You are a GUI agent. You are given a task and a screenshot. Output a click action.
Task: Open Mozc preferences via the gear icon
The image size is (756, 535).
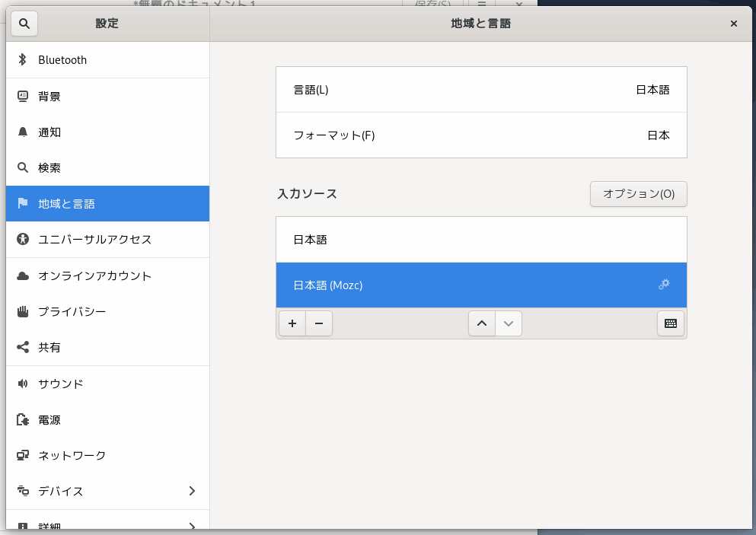(x=664, y=284)
